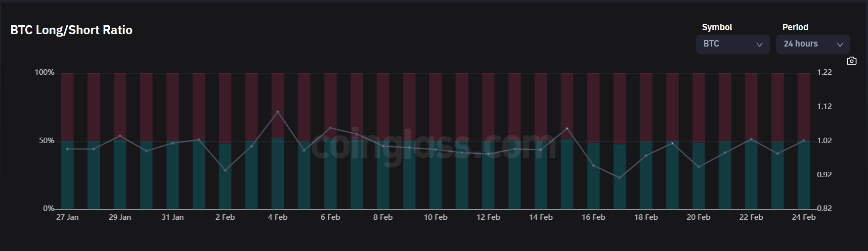
Task: Click the 31 Jan axis label
Action: 173,217
